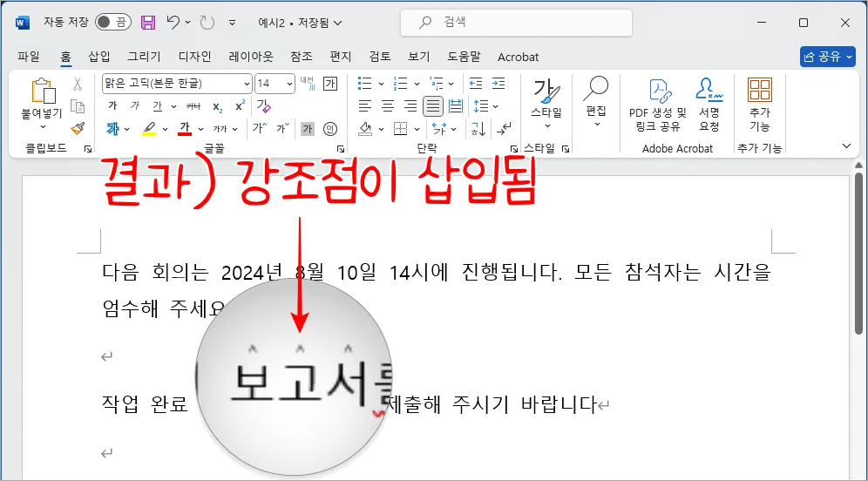Toggle subscript formatting
Image resolution: width=868 pixels, height=481 pixels.
click(x=218, y=106)
